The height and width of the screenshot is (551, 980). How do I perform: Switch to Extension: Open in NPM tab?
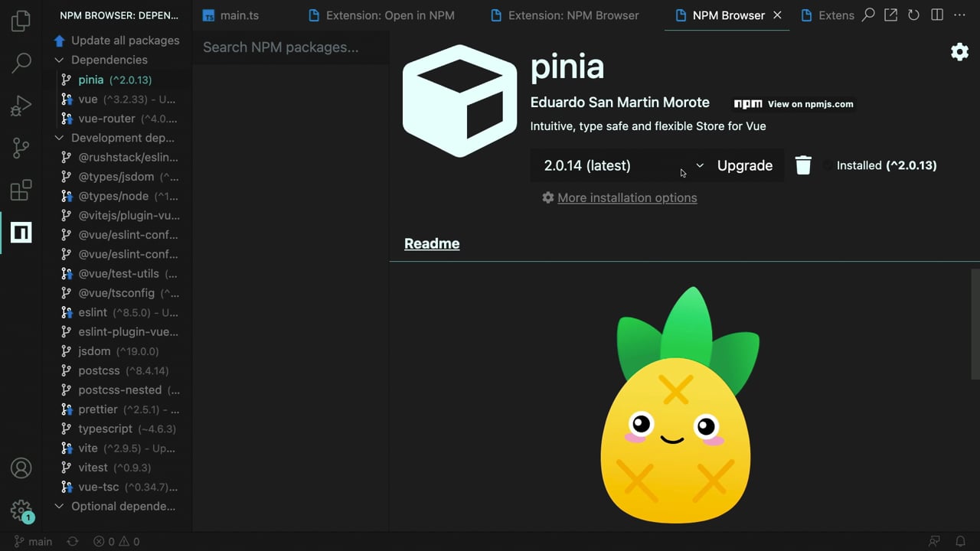click(381, 15)
